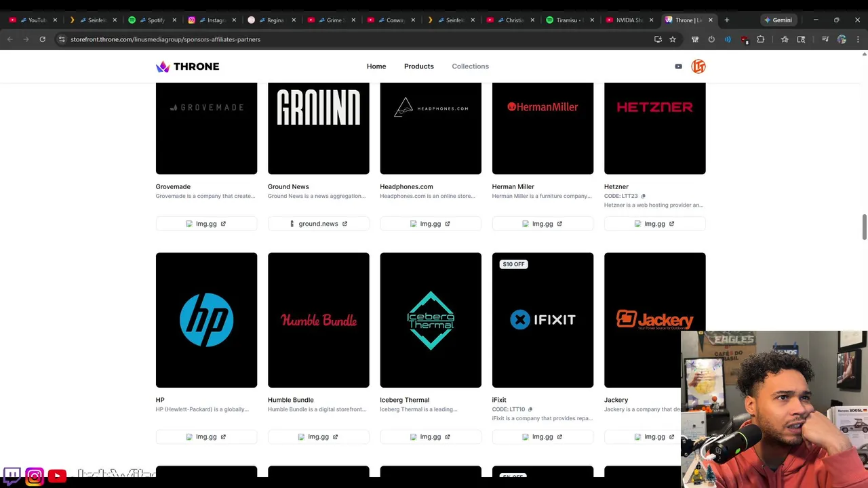This screenshot has height=488, width=868.
Task: Click the page vertical scrollbar thumb
Action: click(865, 226)
